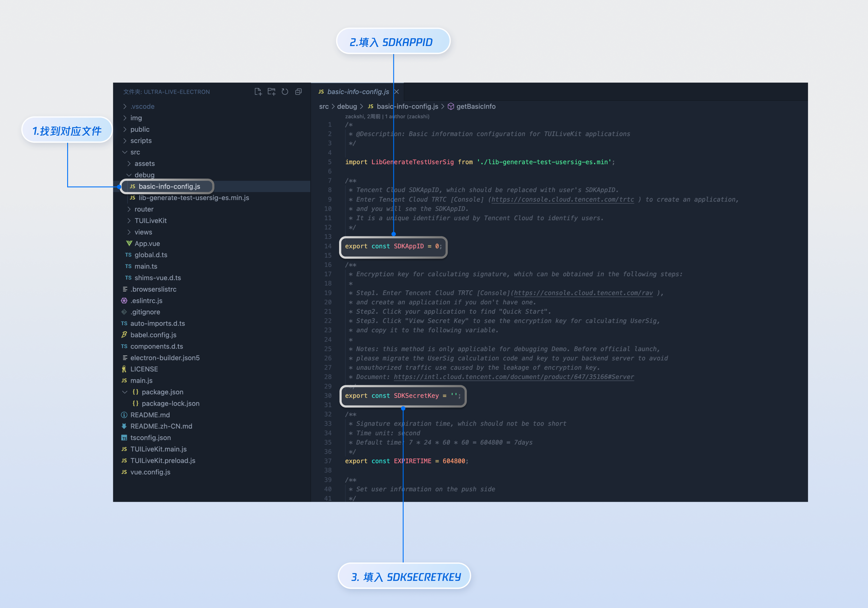The height and width of the screenshot is (608, 868).
Task: Click getBasicInfo symbol in breadcrumb
Action: pyautogui.click(x=475, y=107)
